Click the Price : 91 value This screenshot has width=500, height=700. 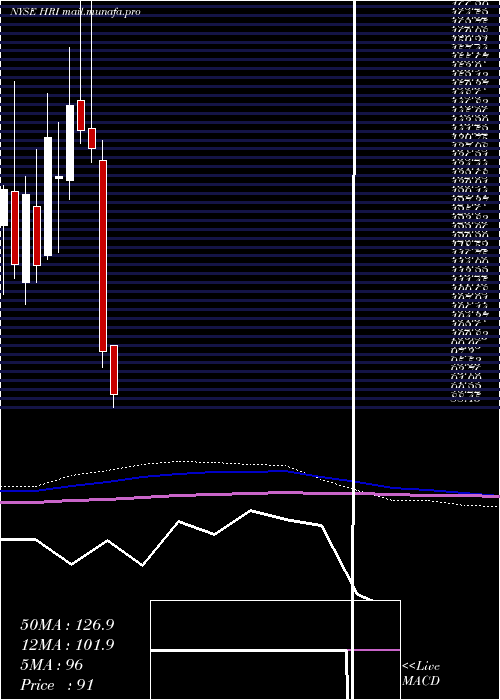(x=57, y=685)
